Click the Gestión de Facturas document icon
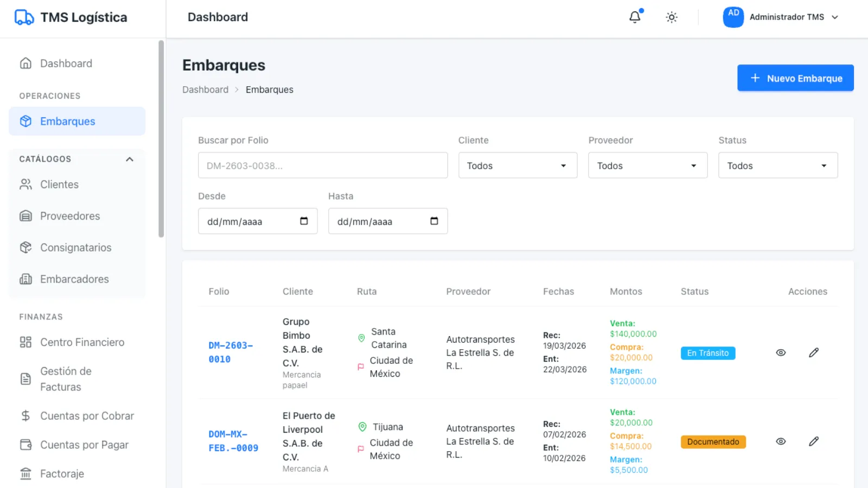Image resolution: width=868 pixels, height=488 pixels. (25, 379)
